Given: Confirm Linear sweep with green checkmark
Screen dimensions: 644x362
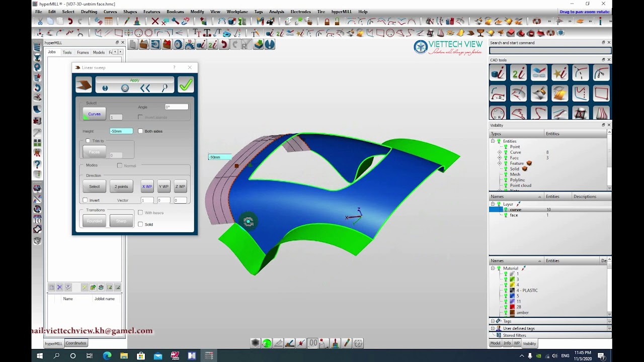Looking at the screenshot, I should point(186,85).
